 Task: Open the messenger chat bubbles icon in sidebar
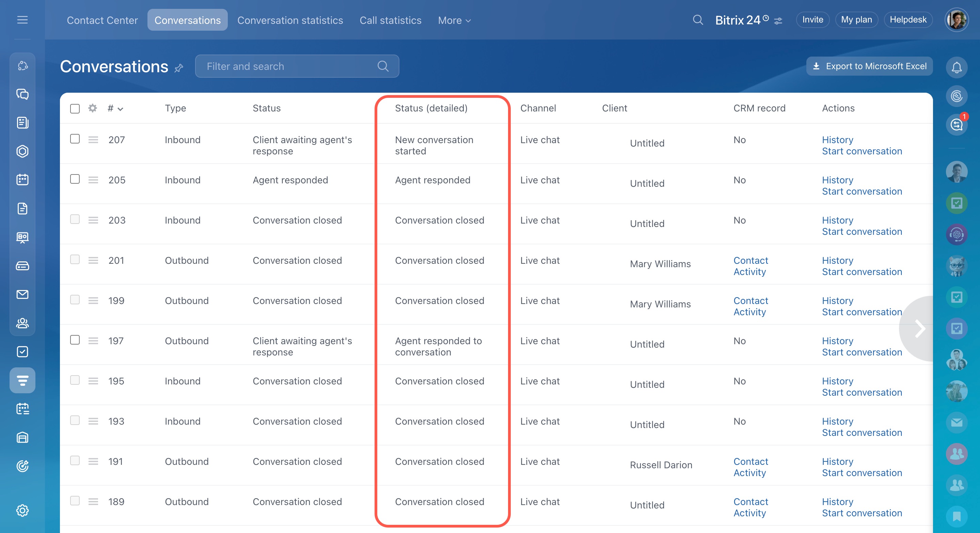point(22,94)
